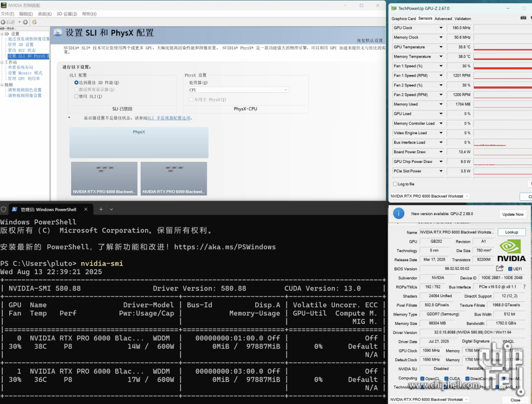The height and width of the screenshot is (404, 532).
Task: Click the shield icon left of the terminal tab
Action: tap(3, 210)
